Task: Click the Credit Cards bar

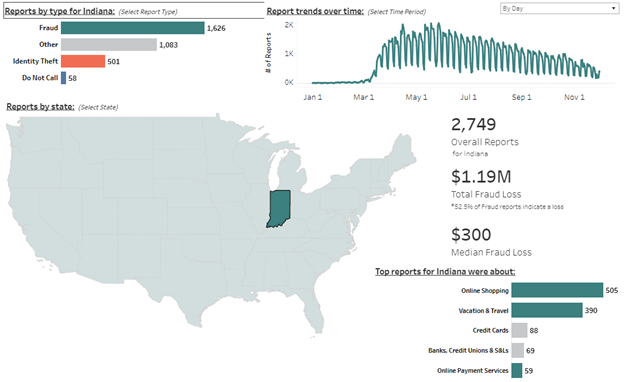Action: pos(519,330)
